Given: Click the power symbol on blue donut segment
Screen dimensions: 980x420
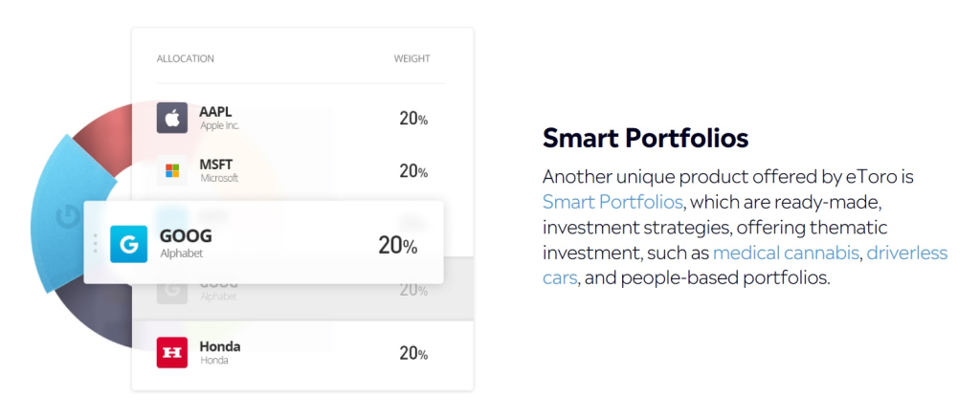Looking at the screenshot, I should (65, 217).
